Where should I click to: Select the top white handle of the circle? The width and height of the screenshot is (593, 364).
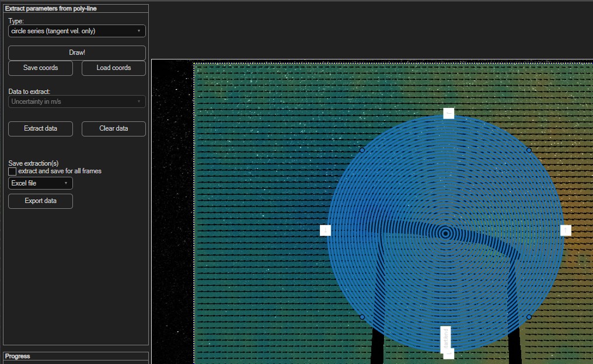pos(448,113)
